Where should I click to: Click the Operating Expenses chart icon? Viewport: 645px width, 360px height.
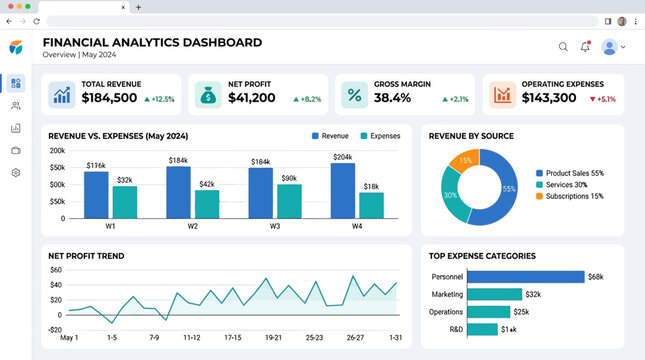(x=502, y=95)
